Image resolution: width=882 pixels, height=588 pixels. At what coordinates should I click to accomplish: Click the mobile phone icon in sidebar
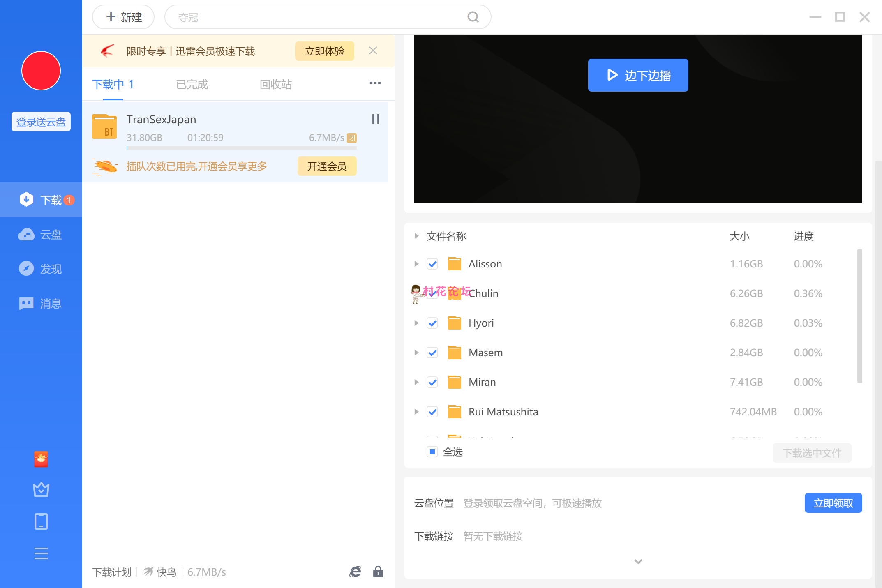[41, 521]
